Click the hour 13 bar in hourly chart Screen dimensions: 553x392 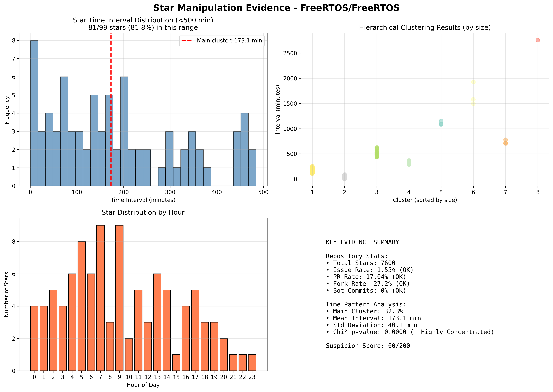[157, 322]
